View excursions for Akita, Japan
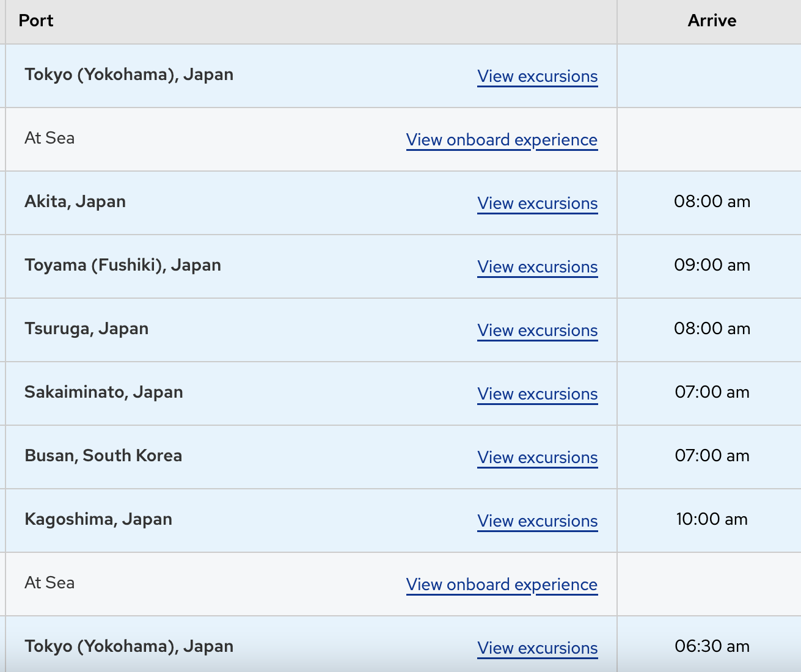This screenshot has width=801, height=672. 537,203
